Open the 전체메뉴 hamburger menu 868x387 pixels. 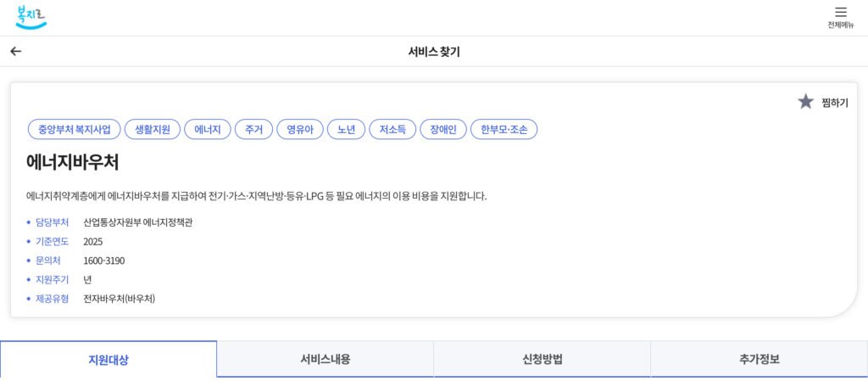(840, 18)
